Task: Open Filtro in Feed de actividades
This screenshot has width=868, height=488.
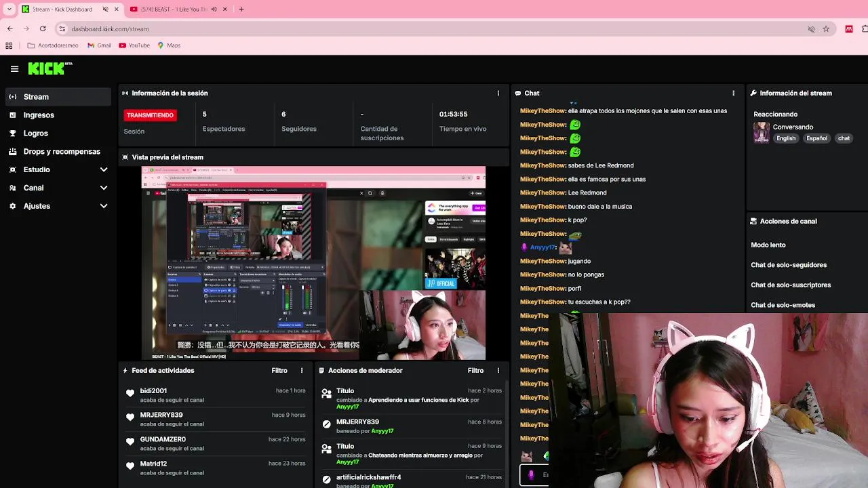Action: click(x=279, y=370)
